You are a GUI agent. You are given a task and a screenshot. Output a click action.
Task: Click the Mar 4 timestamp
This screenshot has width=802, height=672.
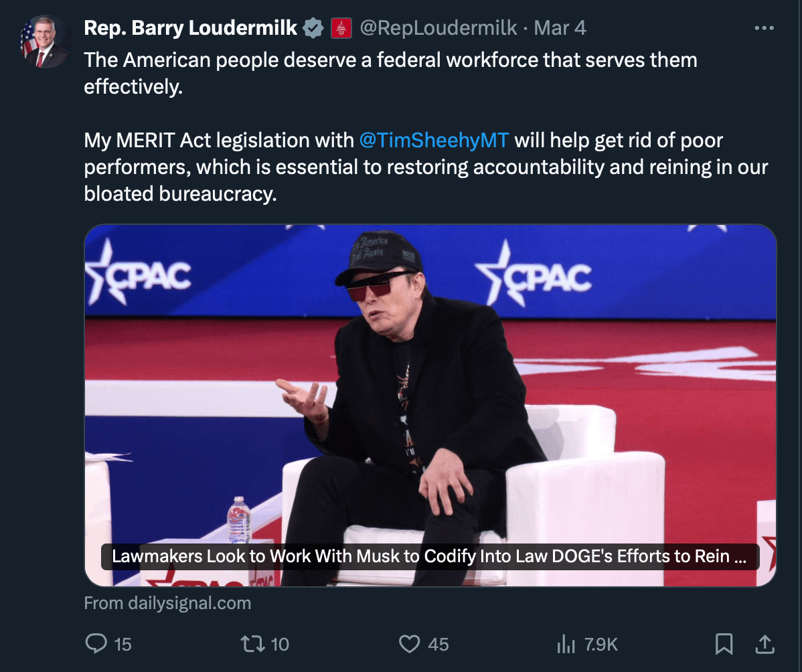coord(560,28)
